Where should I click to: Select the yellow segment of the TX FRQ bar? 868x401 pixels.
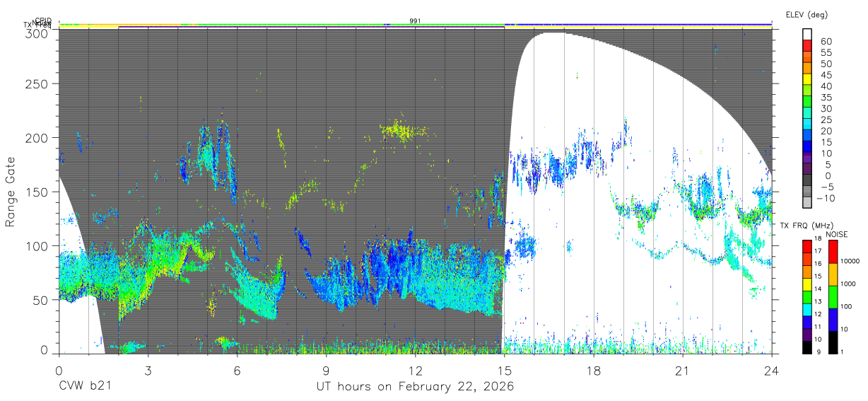click(x=807, y=284)
